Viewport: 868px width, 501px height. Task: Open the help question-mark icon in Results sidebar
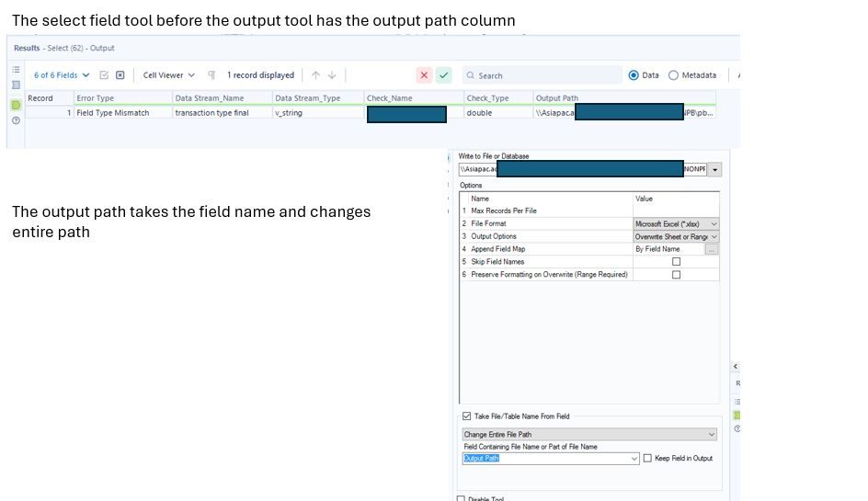point(16,120)
